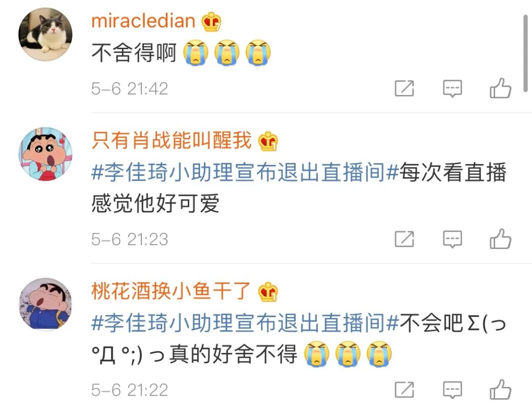Repost 只有肖战能叫醒我's comment
532x411 pixels.
pyautogui.click(x=404, y=239)
